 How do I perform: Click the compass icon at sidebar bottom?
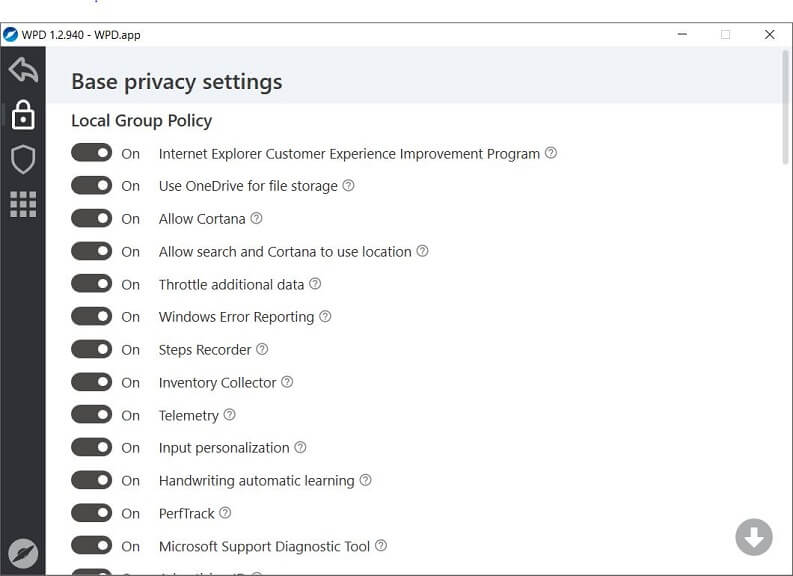point(23,553)
